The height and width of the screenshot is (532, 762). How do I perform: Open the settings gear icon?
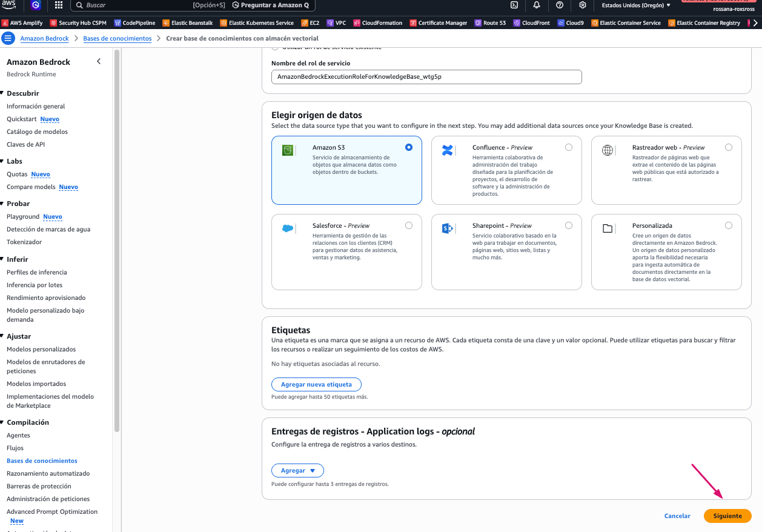tap(583, 5)
